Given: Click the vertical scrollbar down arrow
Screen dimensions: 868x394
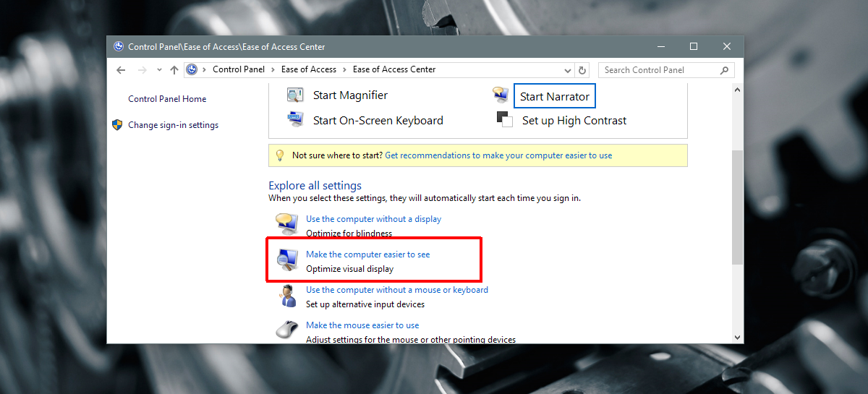Looking at the screenshot, I should (737, 337).
